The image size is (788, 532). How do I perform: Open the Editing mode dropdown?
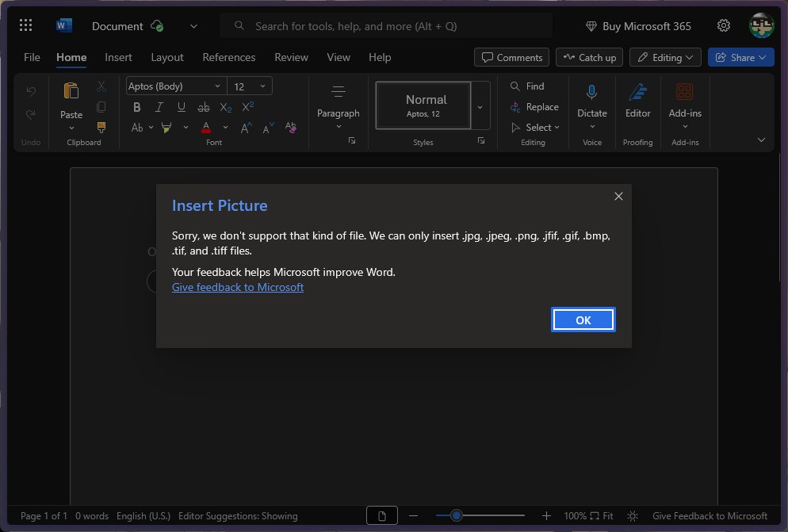point(665,57)
